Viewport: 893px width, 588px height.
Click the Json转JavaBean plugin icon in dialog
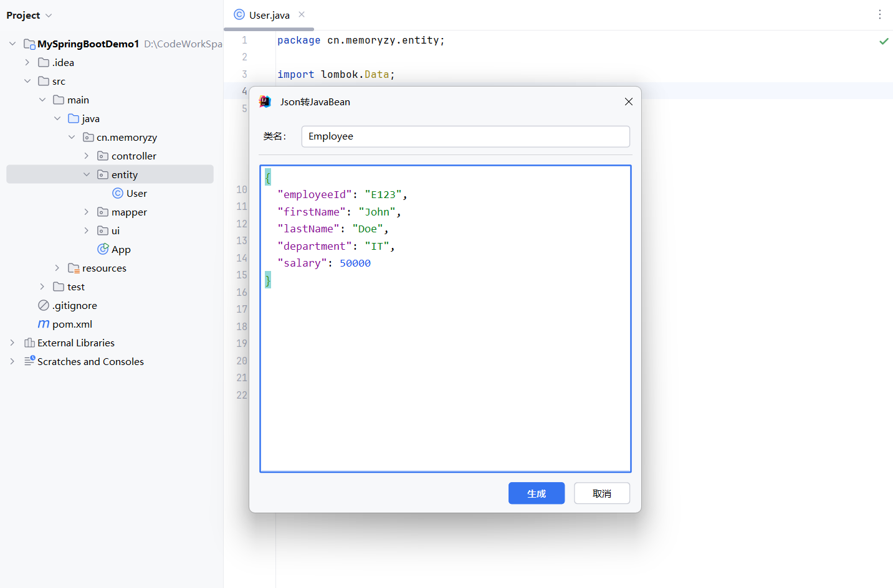click(x=265, y=101)
